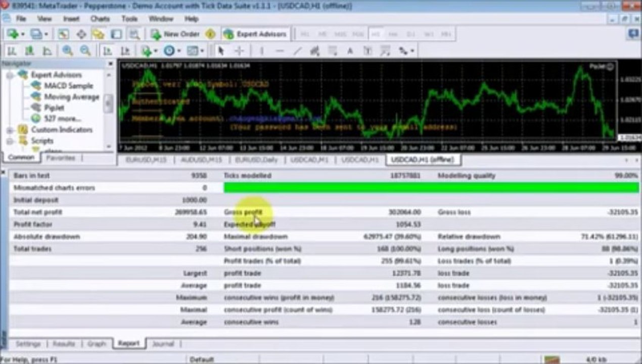Zoom in on the chart
The width and height of the screenshot is (642, 364).
point(67,51)
